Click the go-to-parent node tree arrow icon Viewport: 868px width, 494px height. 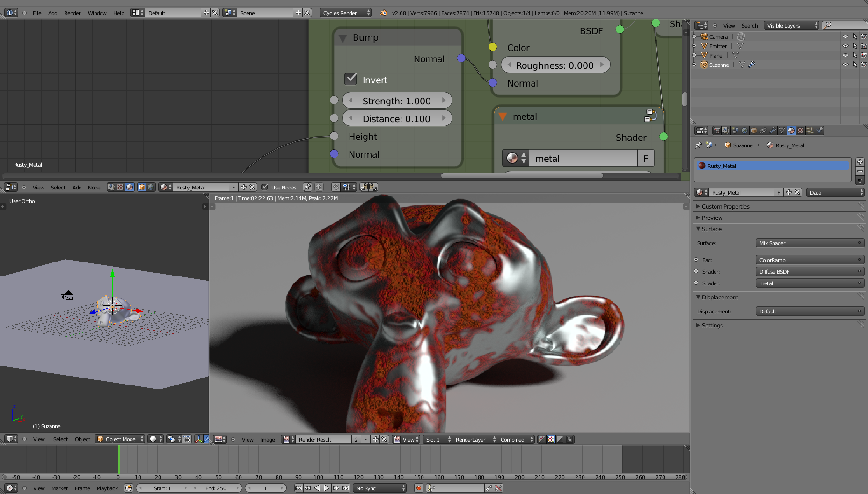319,187
